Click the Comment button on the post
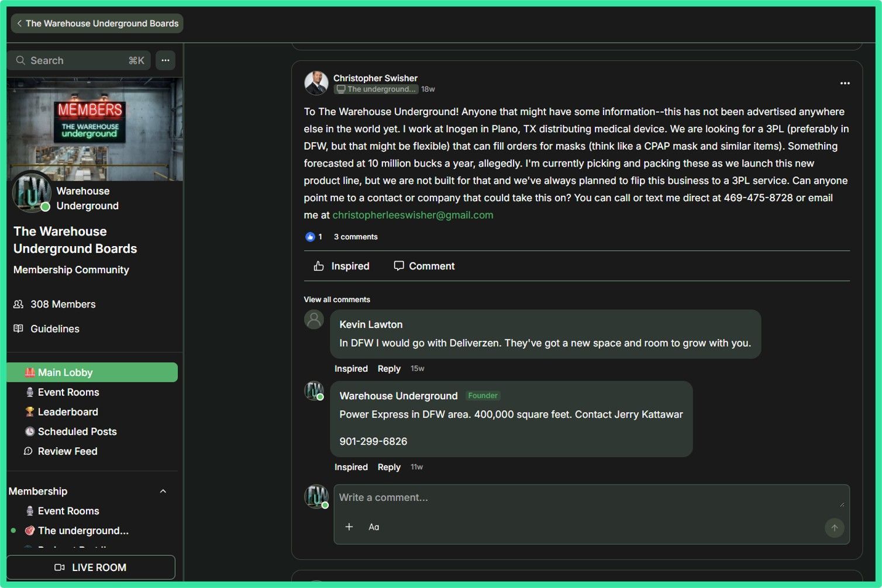882x588 pixels. tap(424, 266)
